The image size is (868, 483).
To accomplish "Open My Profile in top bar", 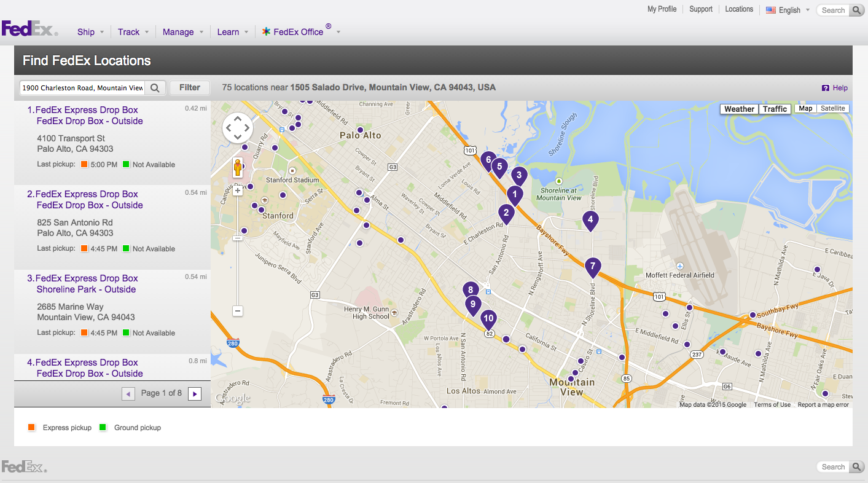I will coord(662,9).
